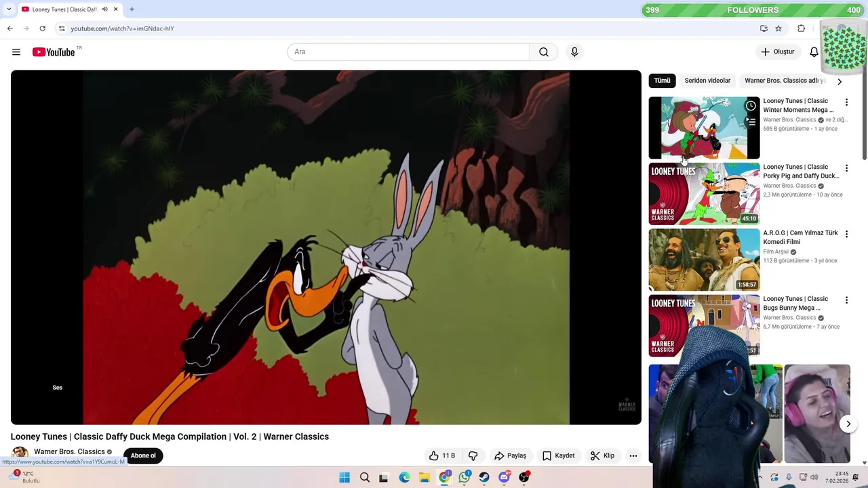Close the Looney Tunes browser tab
This screenshot has height=488, width=868.
click(115, 9)
